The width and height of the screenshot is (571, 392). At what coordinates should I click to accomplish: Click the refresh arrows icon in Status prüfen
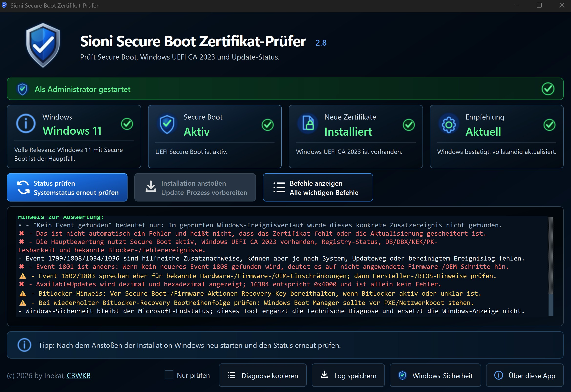click(23, 187)
